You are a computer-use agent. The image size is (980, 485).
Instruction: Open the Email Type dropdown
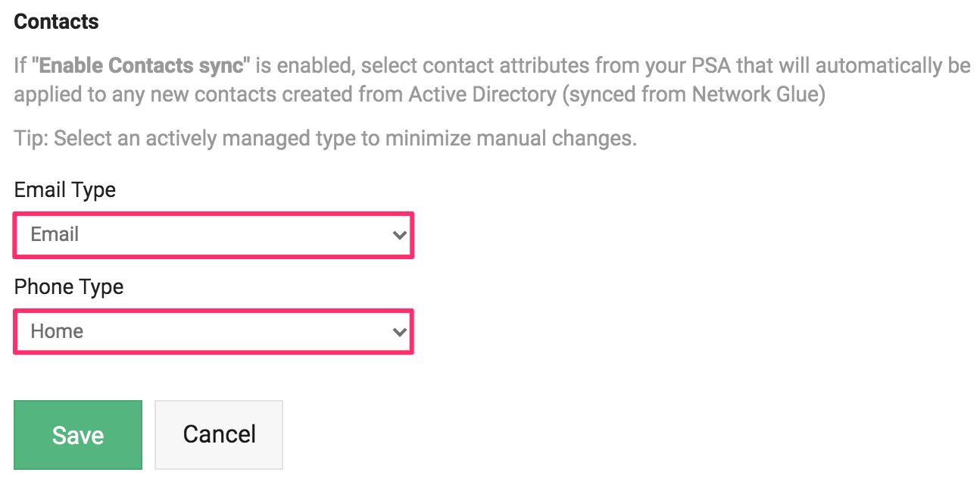tap(213, 235)
